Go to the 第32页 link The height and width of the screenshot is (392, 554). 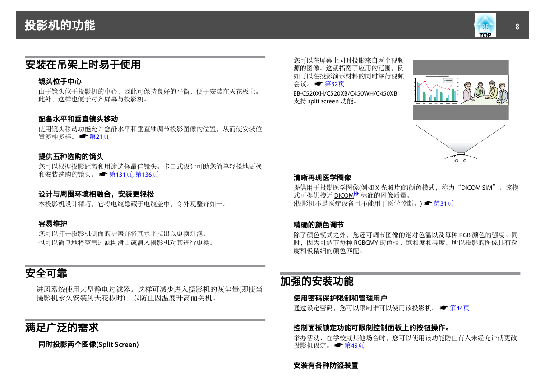click(335, 84)
